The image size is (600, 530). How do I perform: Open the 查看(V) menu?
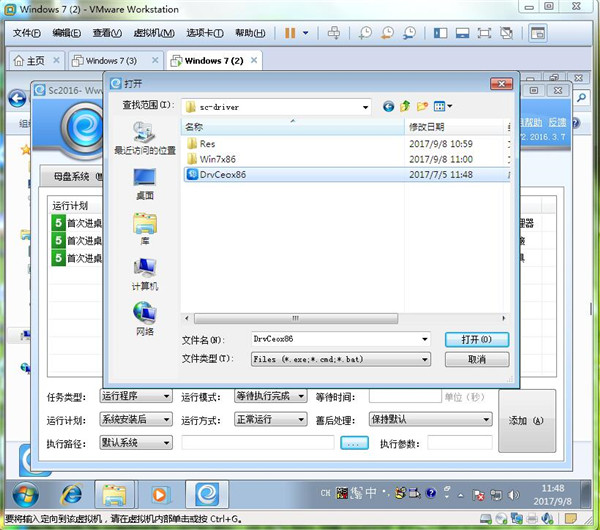[x=108, y=33]
